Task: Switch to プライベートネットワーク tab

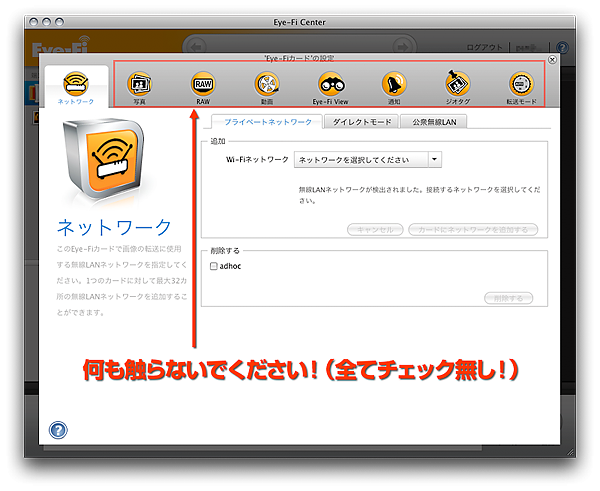Action: click(267, 122)
